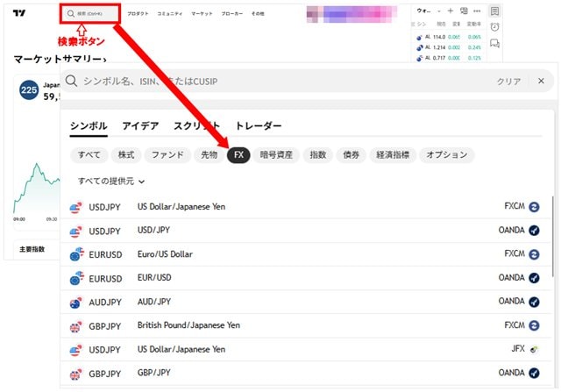
Task: Select GBP/JPY OANDA result
Action: [306, 373]
